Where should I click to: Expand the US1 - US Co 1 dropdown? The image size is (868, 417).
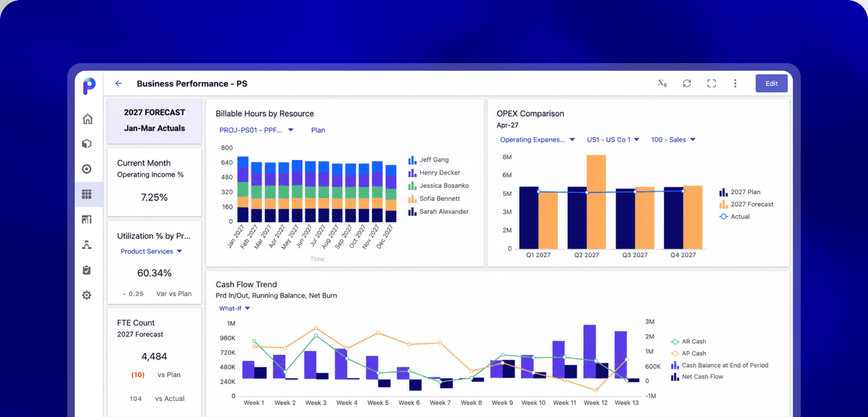pyautogui.click(x=613, y=140)
